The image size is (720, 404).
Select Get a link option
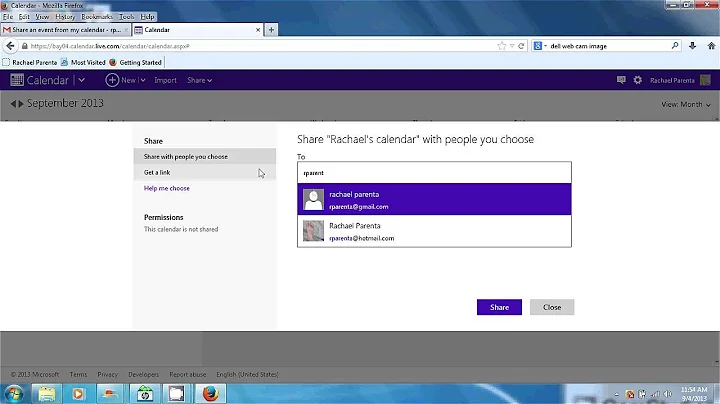(x=205, y=172)
